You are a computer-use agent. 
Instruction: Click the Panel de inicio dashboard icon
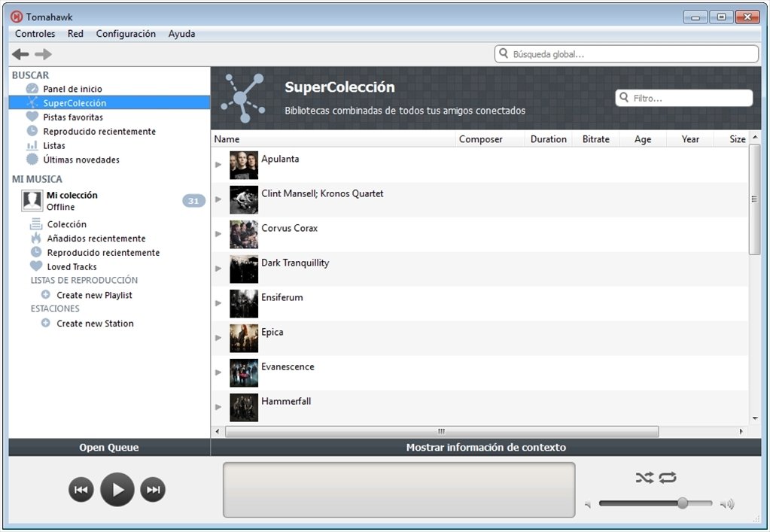(32, 89)
